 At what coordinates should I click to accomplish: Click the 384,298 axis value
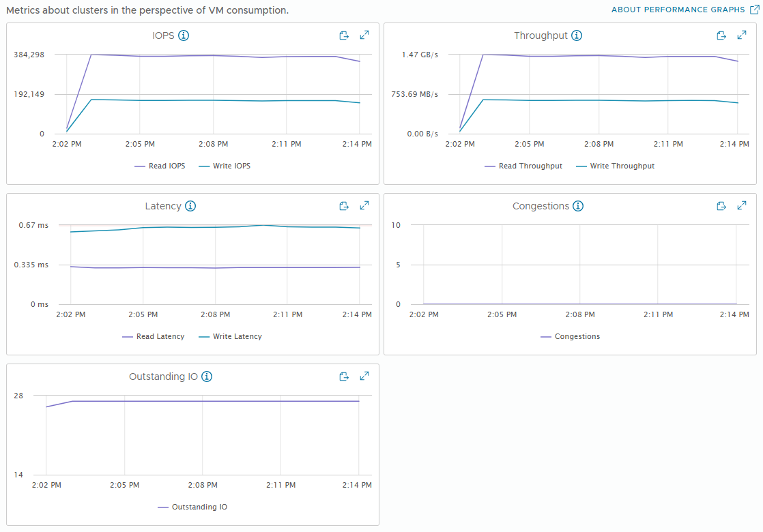pos(29,55)
